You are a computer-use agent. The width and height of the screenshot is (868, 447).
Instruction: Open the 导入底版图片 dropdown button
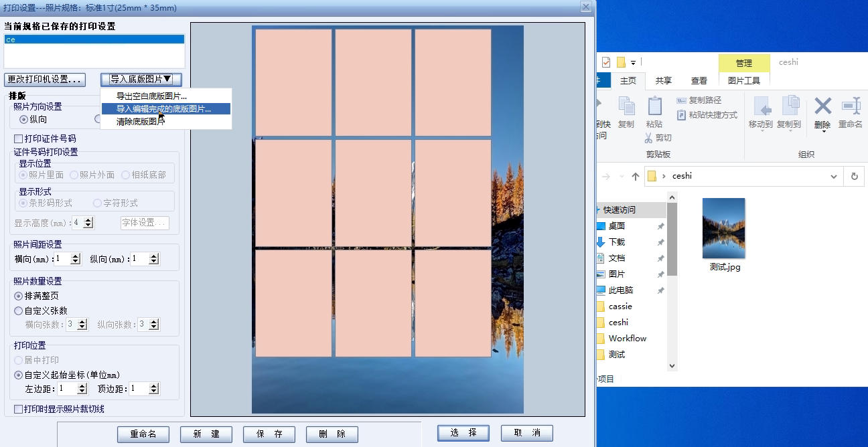141,78
